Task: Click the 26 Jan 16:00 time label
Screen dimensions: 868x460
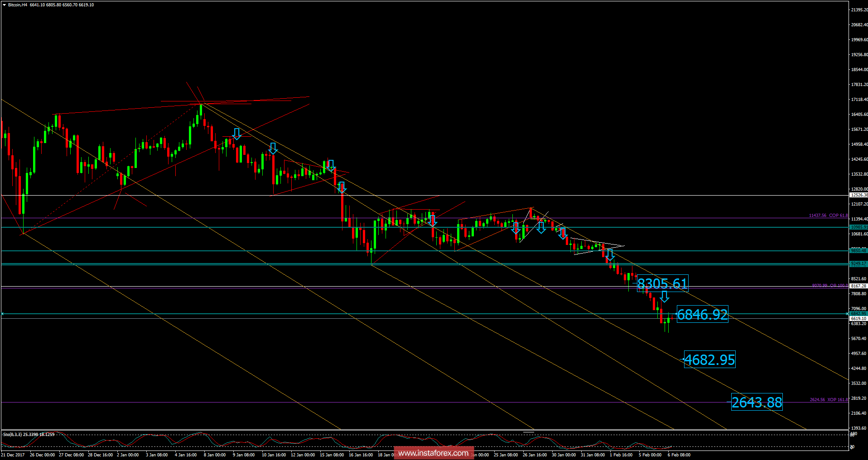Action: click(x=535, y=455)
